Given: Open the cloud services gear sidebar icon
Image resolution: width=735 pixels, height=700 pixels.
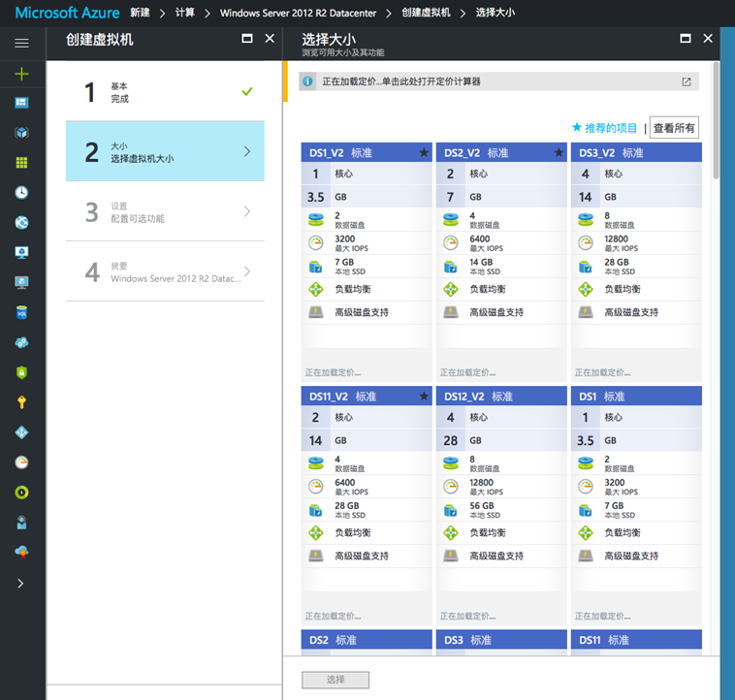Looking at the screenshot, I should click(21, 342).
